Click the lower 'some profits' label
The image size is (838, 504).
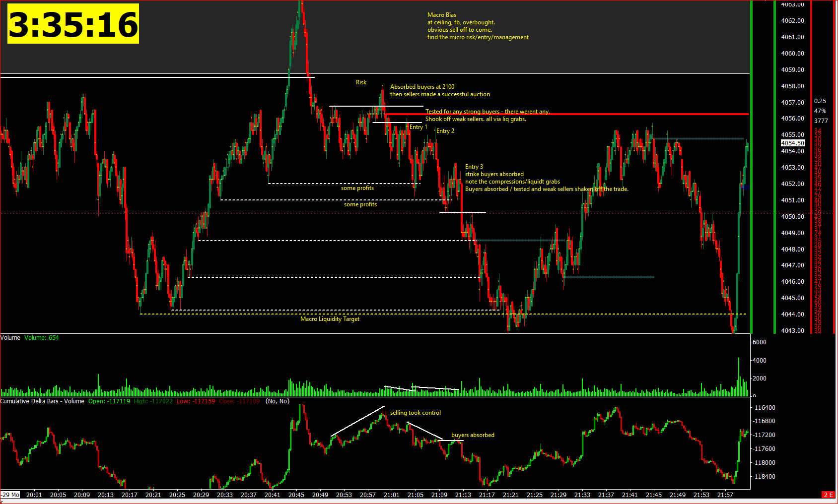click(360, 204)
